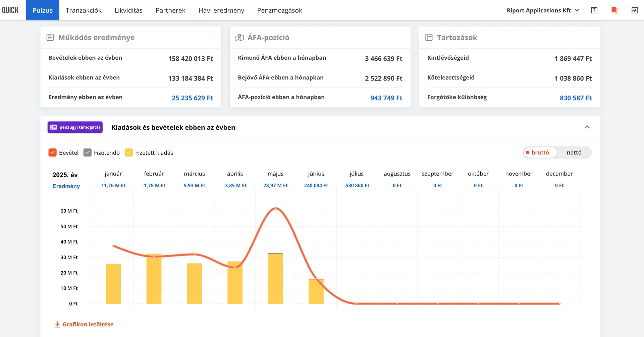This screenshot has width=644, height=337.
Task: Click the január yellow expense bar
Action: (x=113, y=284)
